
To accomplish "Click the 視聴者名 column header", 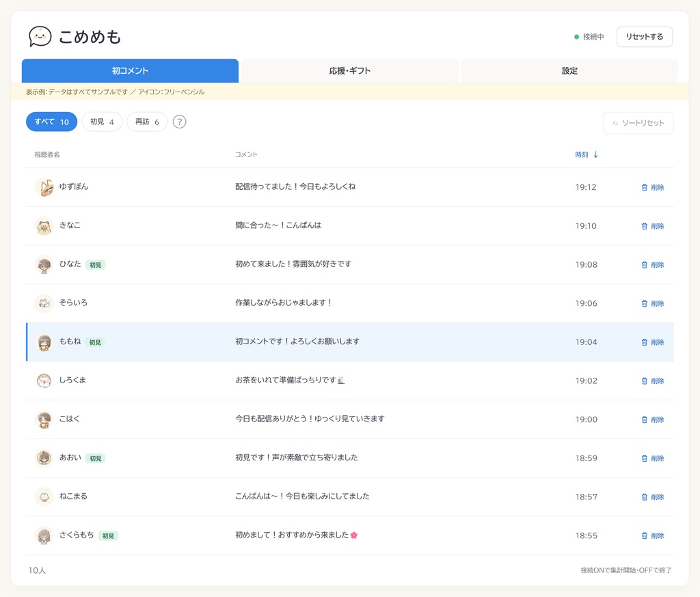I will point(47,154).
